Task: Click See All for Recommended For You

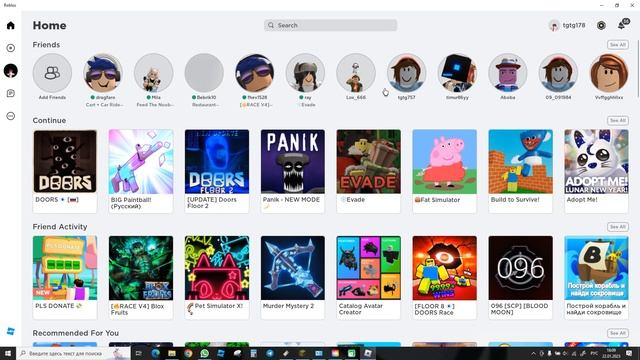Action: click(618, 333)
